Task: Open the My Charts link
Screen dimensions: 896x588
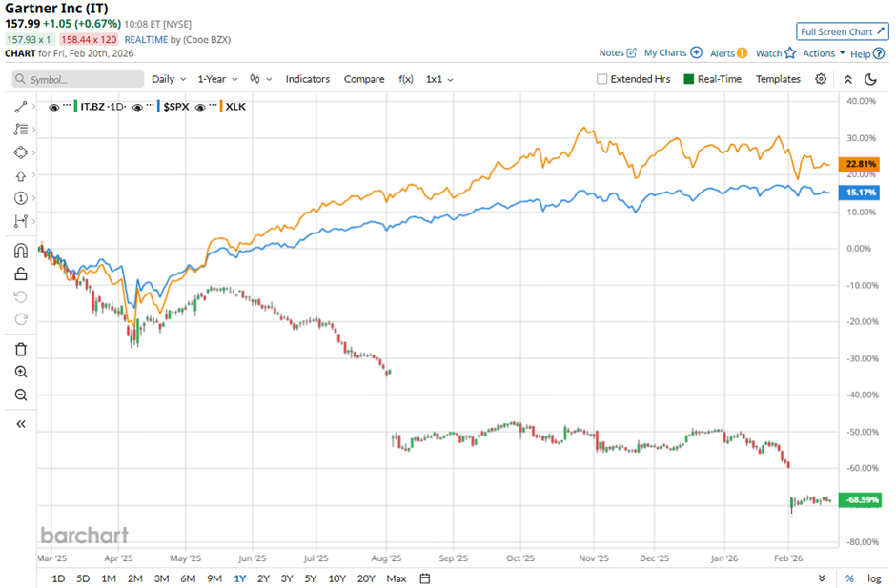Action: (x=665, y=52)
